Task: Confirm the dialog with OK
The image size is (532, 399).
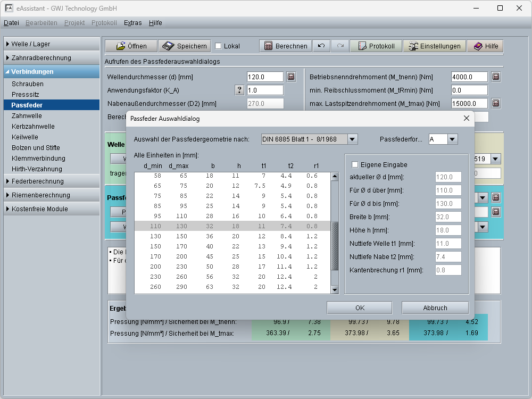Action: pos(360,308)
